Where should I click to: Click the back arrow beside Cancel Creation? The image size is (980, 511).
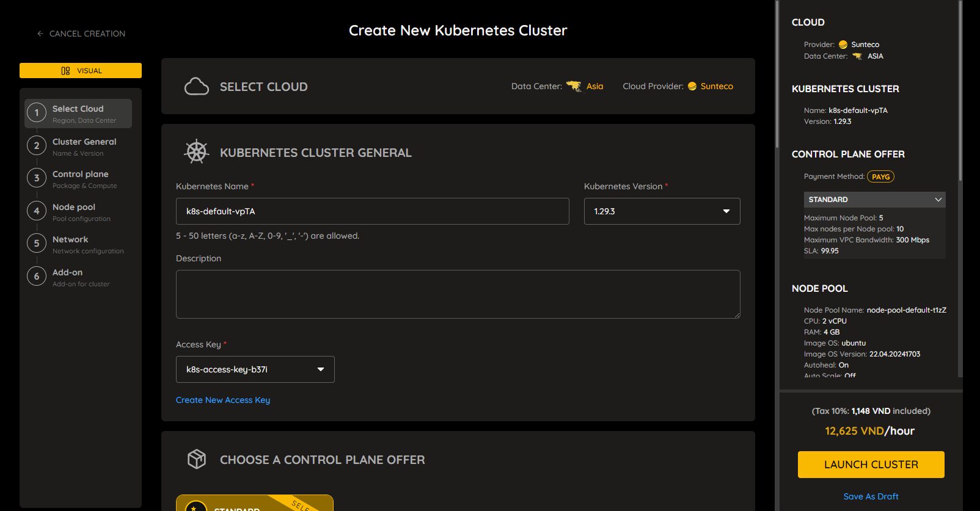(x=40, y=34)
